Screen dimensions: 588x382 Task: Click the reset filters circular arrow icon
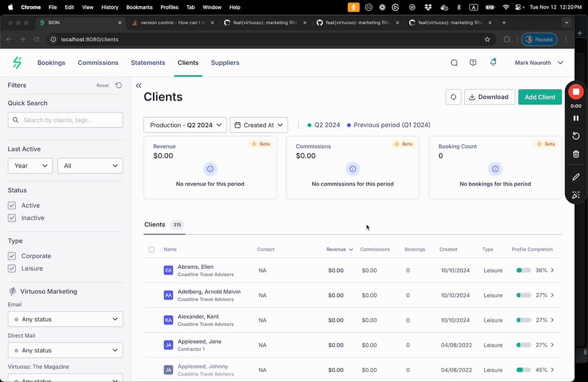[x=119, y=86]
